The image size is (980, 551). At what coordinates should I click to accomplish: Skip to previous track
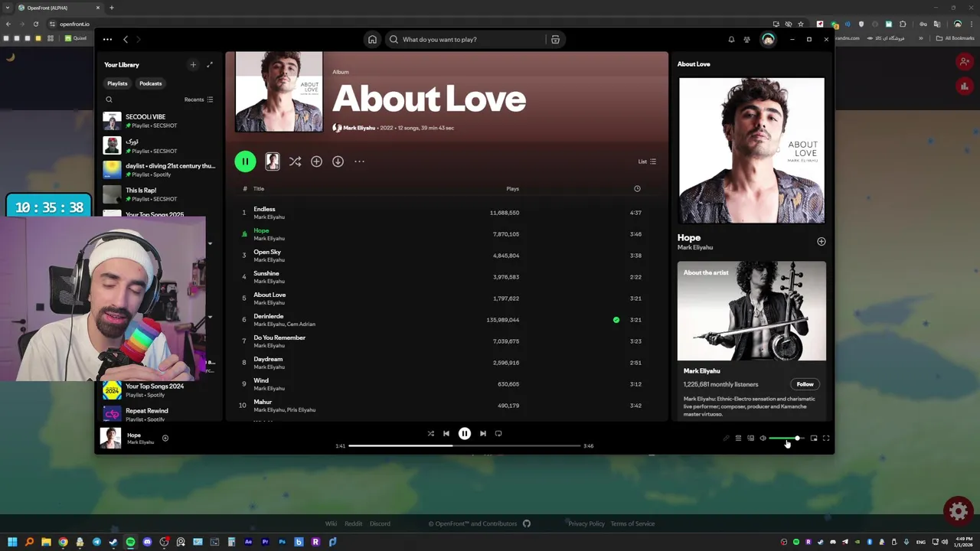coord(446,434)
